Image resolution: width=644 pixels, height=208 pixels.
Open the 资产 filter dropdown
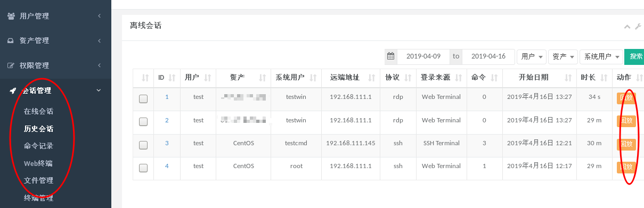[x=563, y=56]
